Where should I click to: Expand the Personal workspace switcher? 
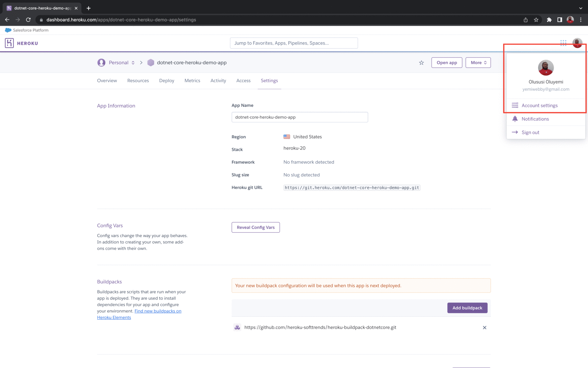point(133,63)
